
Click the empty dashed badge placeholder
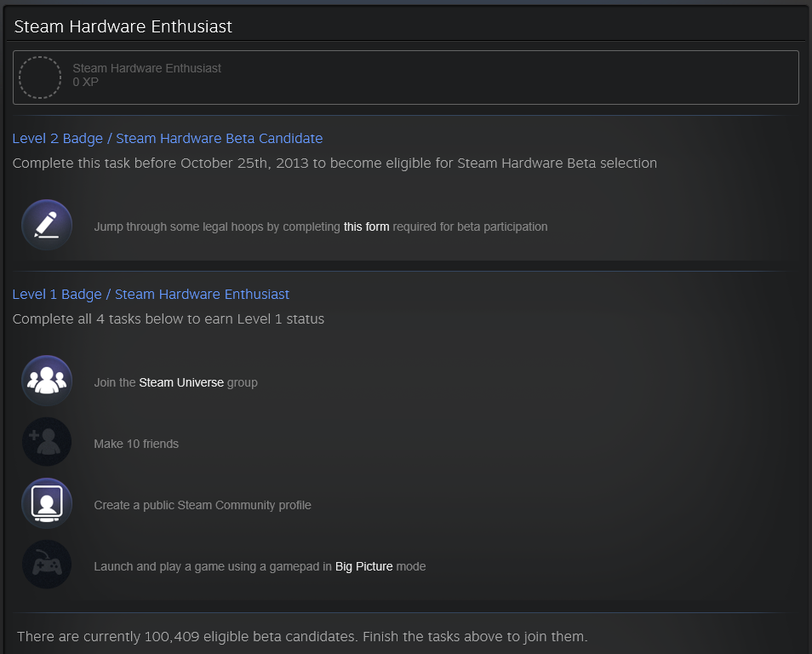click(40, 77)
